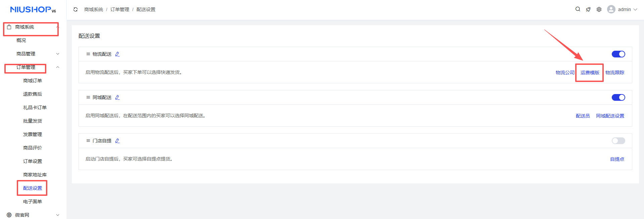Click the 自提点 link
The image size is (644, 219).
[617, 159]
